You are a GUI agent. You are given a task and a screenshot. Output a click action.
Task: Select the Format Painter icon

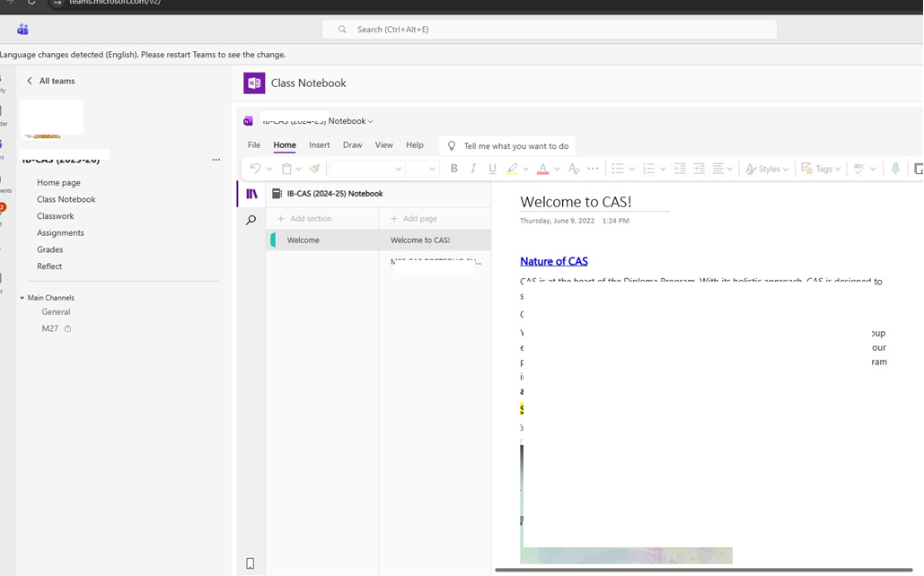click(314, 169)
